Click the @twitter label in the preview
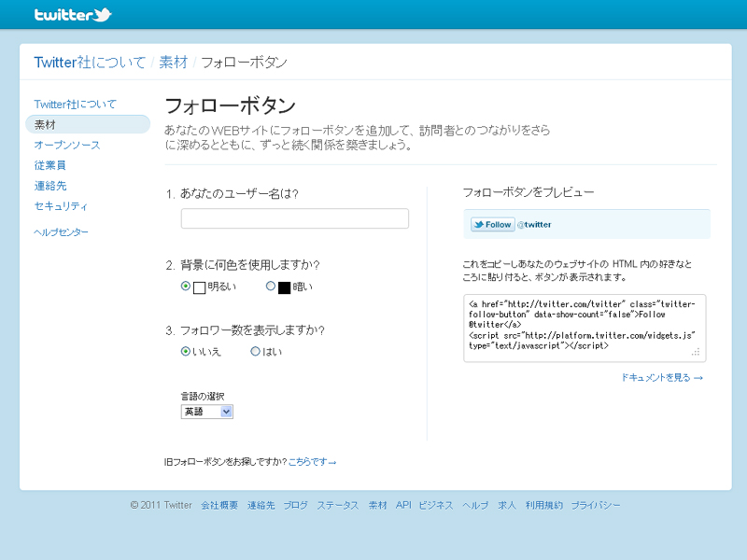Screen dimensions: 747x560 (534, 224)
